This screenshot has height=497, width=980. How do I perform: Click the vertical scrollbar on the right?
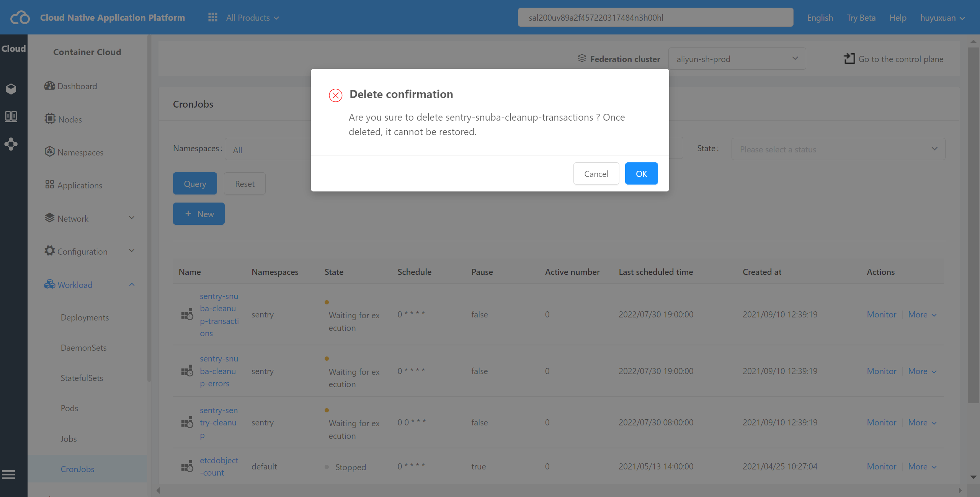coord(973,225)
